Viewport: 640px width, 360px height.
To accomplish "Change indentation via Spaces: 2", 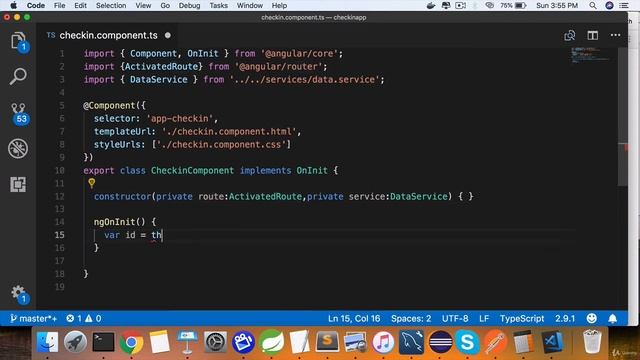I will point(411,318).
